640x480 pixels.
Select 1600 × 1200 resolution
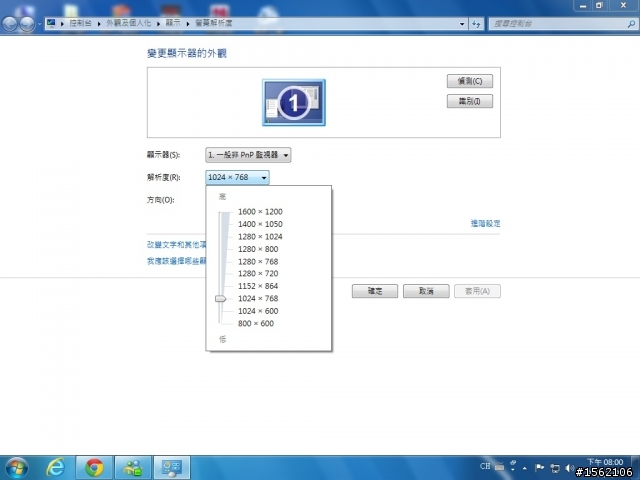[260, 212]
